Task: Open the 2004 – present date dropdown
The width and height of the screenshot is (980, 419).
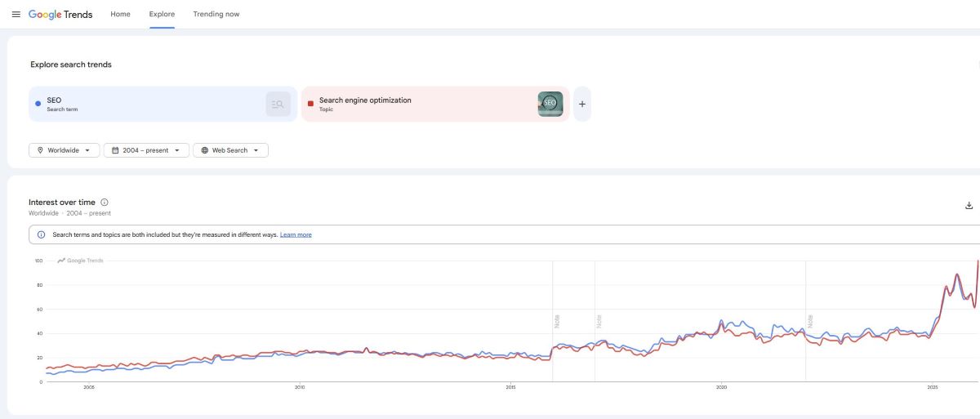Action: (x=146, y=150)
